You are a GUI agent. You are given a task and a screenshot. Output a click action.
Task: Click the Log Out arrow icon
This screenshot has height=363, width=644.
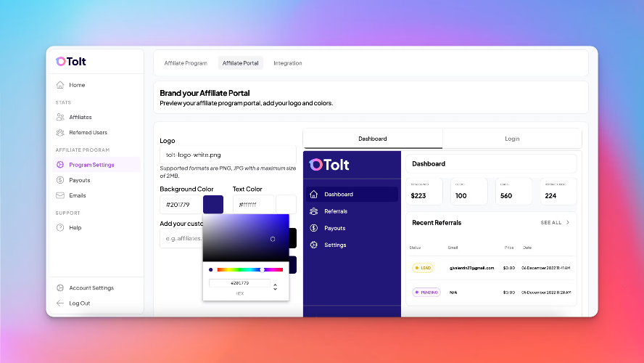(x=60, y=303)
